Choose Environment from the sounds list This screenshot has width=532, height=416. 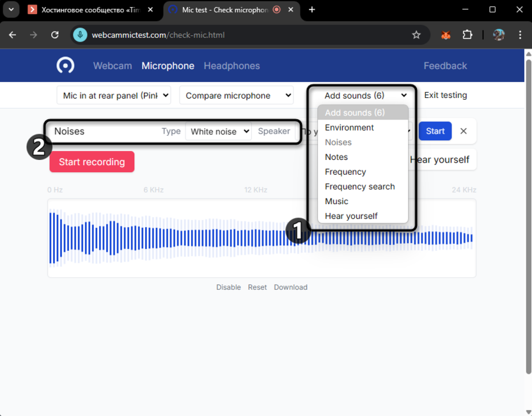pyautogui.click(x=349, y=127)
